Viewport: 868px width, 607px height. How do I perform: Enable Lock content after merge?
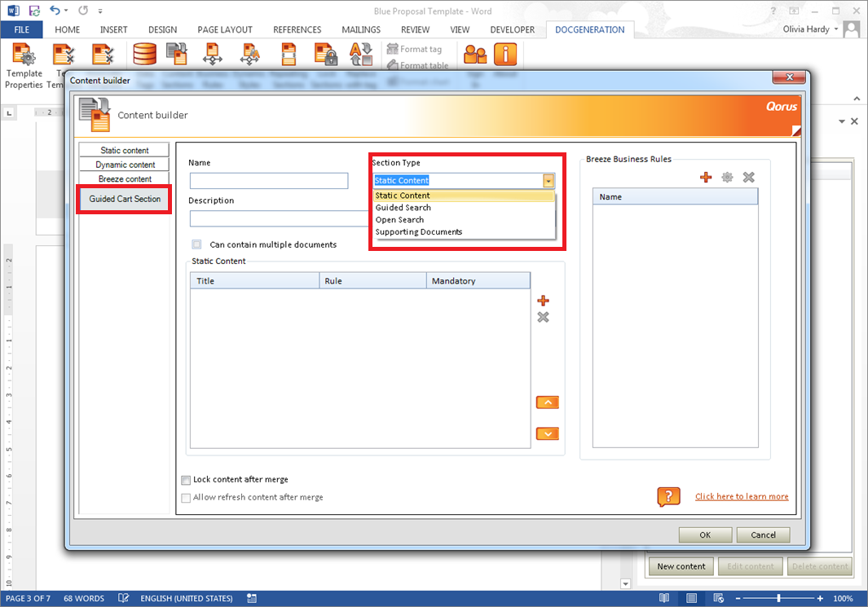(186, 480)
